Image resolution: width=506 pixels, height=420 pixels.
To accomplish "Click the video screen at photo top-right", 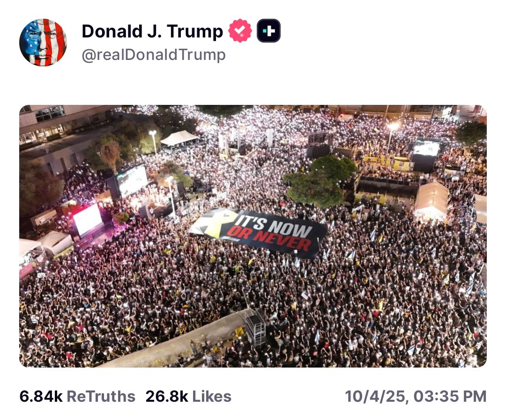I will (427, 149).
